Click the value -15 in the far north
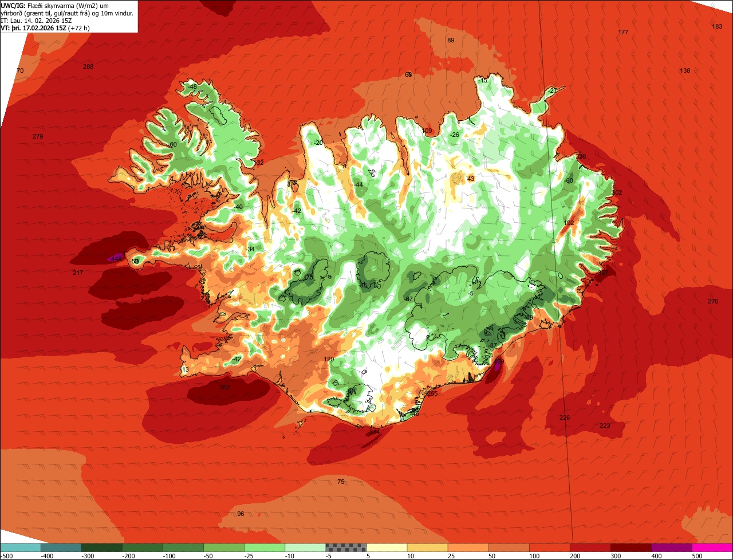 click(483, 80)
